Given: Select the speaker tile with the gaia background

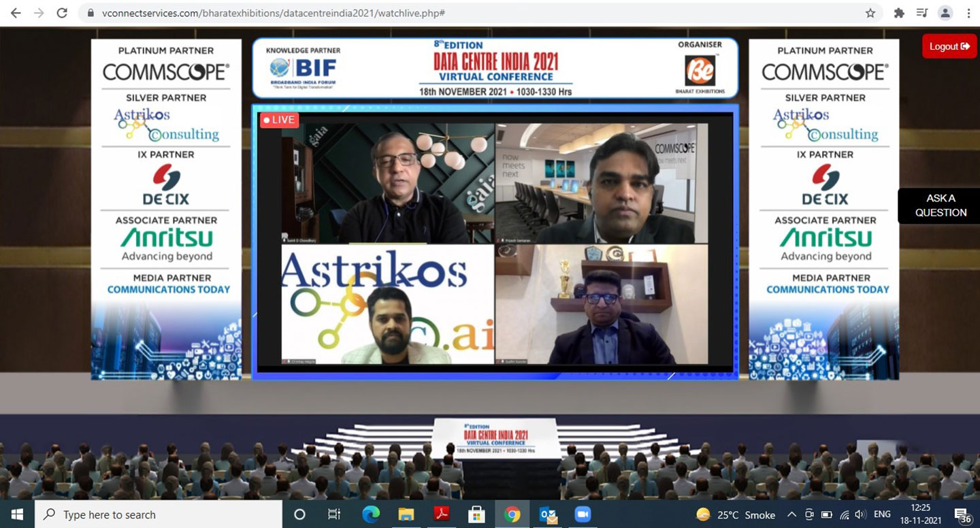Looking at the screenshot, I should pos(388,184).
